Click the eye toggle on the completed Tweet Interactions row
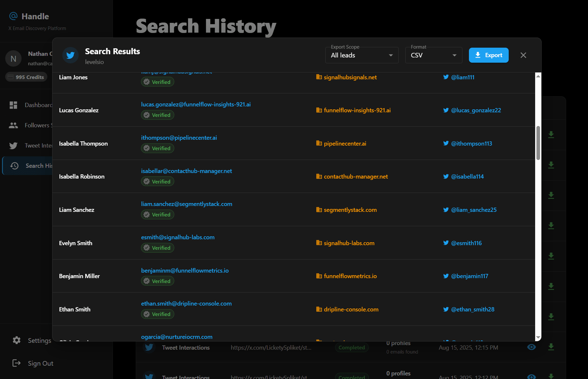Viewport: 588px width, 379px height. [532, 347]
